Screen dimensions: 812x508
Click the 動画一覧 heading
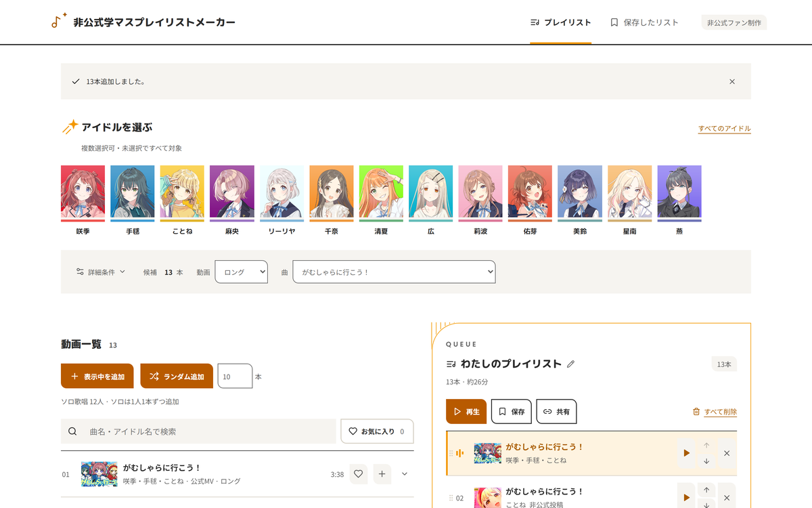click(81, 344)
